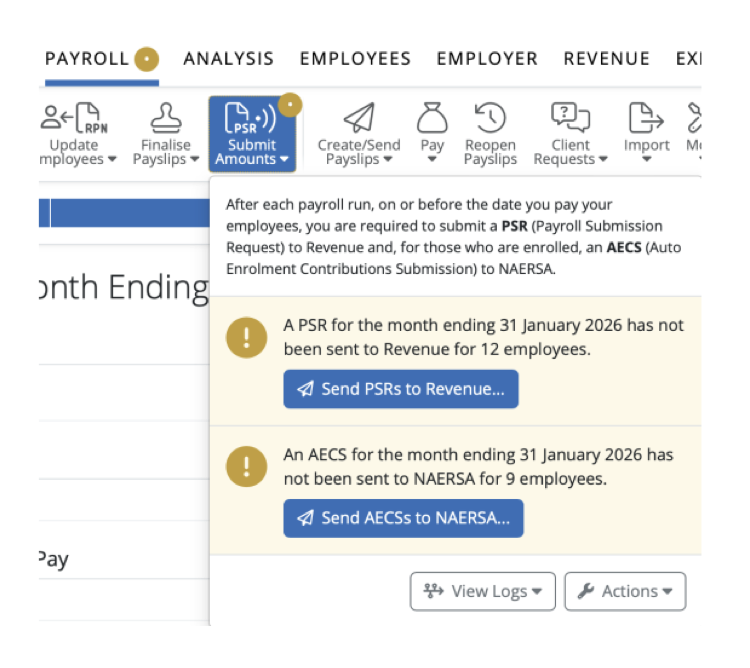Click the bold PSR term in description

[514, 226]
